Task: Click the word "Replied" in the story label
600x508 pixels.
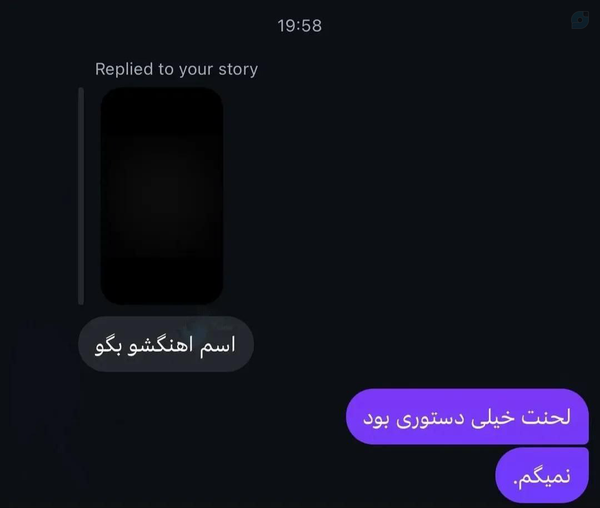Action: [x=124, y=69]
